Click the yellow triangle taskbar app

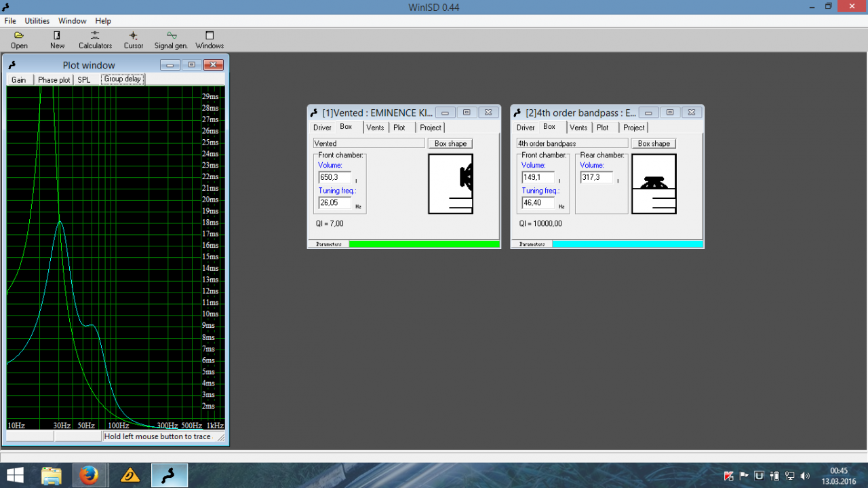(130, 476)
